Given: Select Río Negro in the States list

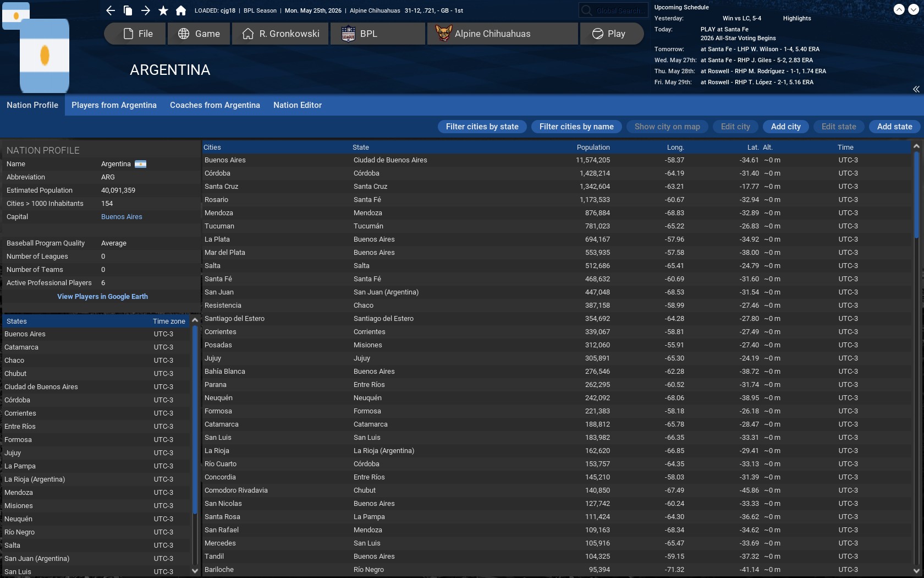Looking at the screenshot, I should coord(96,532).
